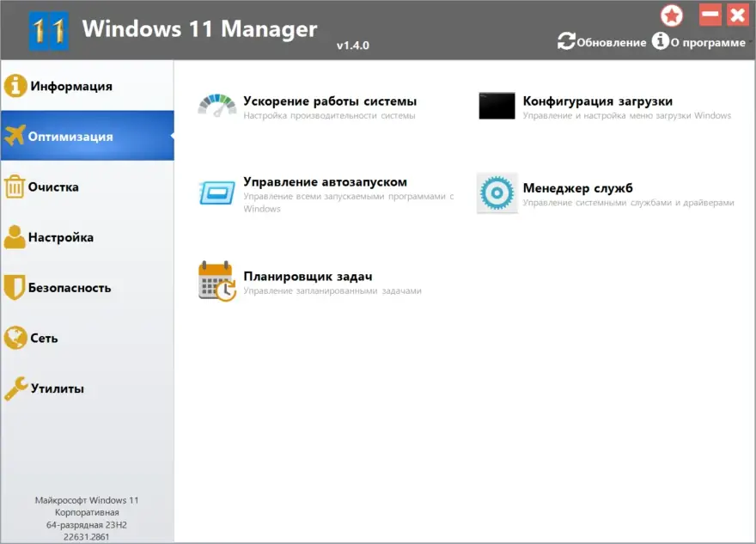756x544 pixels.
Task: Click the Майкрософт Windows 11 Корпоративная text
Action: [87, 506]
